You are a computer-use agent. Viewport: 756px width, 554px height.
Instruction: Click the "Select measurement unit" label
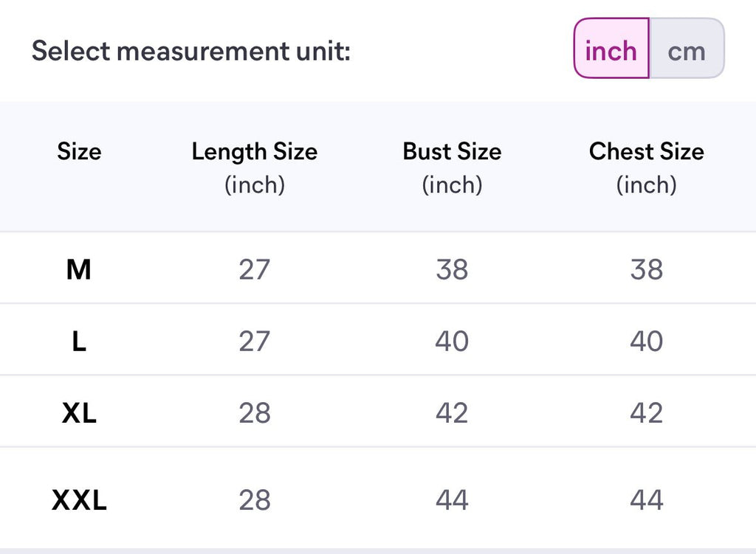point(190,52)
